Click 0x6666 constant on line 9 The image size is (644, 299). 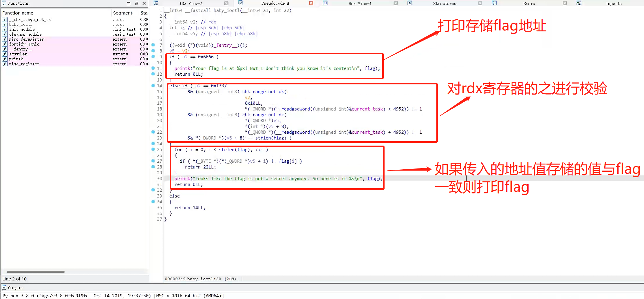click(206, 57)
